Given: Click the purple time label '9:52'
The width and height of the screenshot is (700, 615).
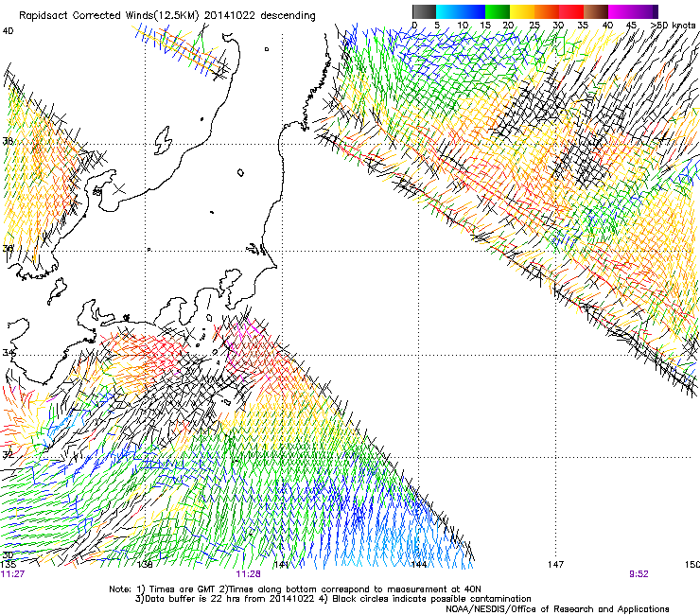Looking at the screenshot, I should (x=639, y=574).
